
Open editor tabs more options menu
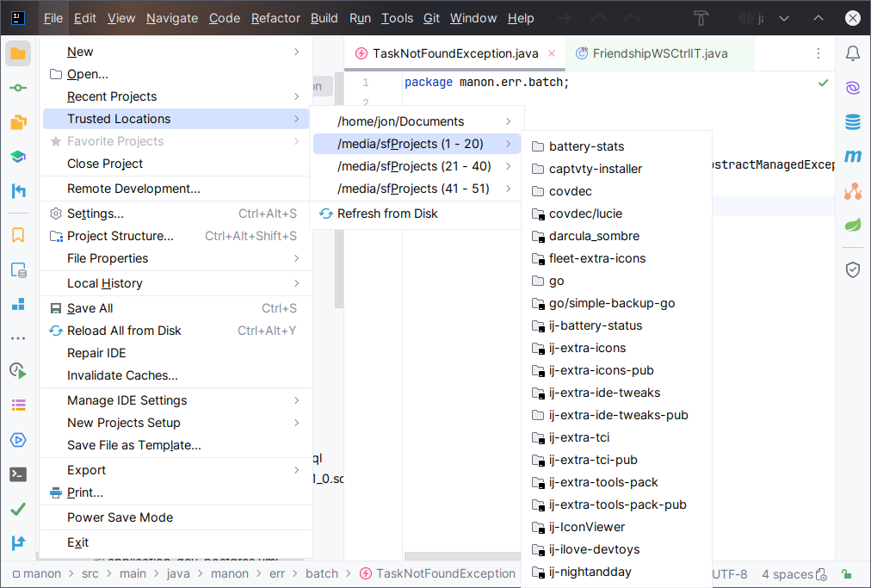click(818, 53)
